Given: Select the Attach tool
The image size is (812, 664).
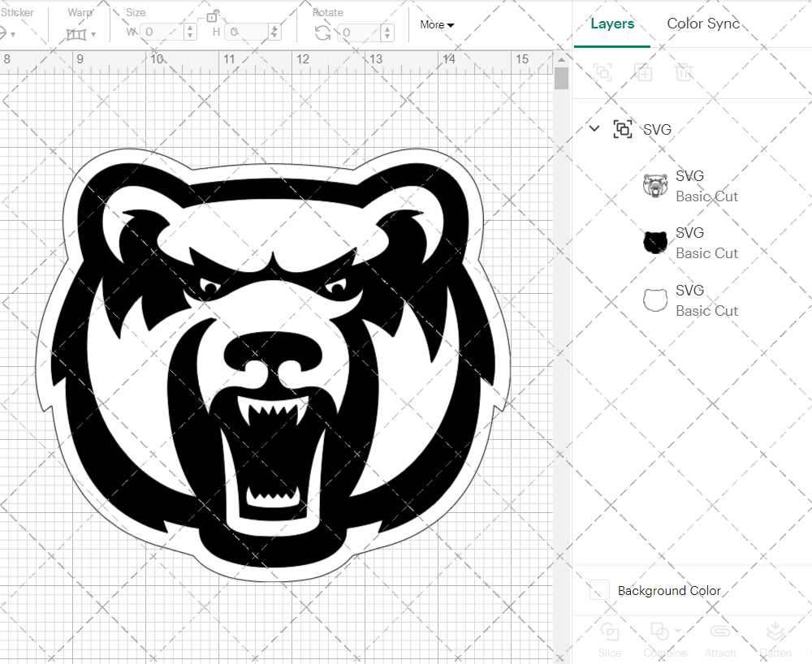Looking at the screenshot, I should [720, 639].
